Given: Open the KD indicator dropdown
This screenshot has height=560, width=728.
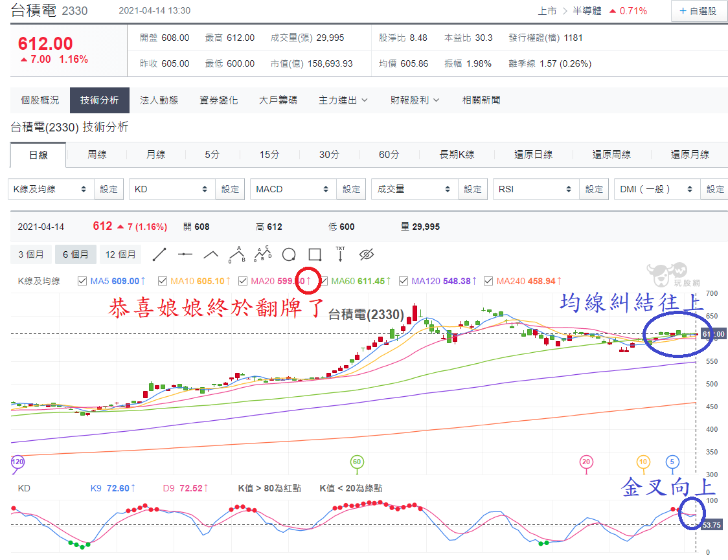Looking at the screenshot, I should [x=172, y=189].
